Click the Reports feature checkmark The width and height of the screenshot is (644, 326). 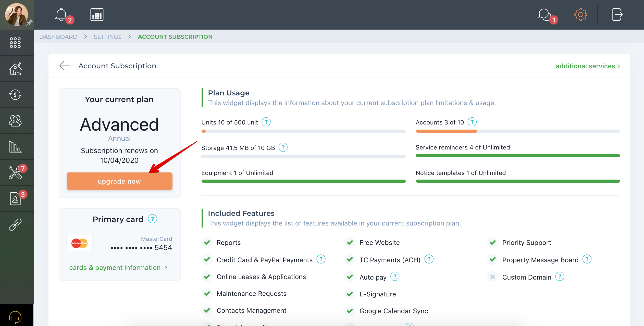tap(207, 242)
